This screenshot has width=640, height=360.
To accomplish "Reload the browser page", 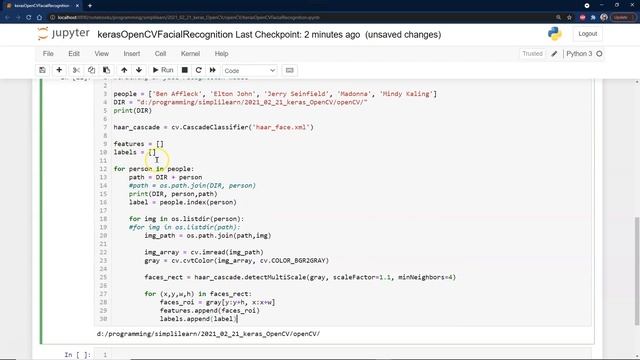I will 29,18.
